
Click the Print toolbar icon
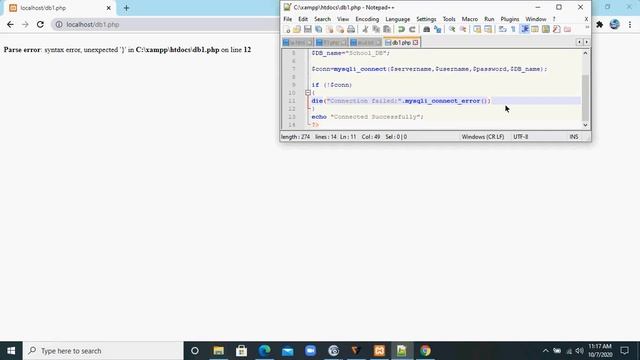(x=351, y=29)
